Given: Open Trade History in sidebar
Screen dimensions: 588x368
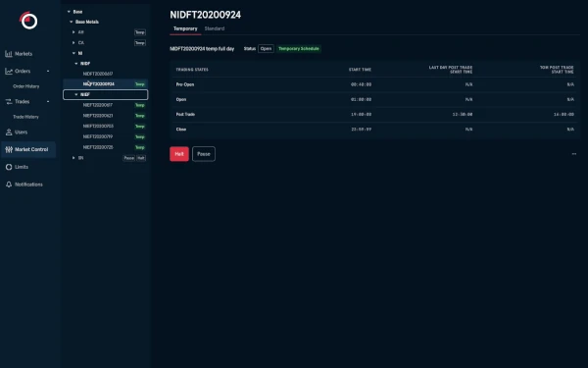Looking at the screenshot, I should click(25, 117).
